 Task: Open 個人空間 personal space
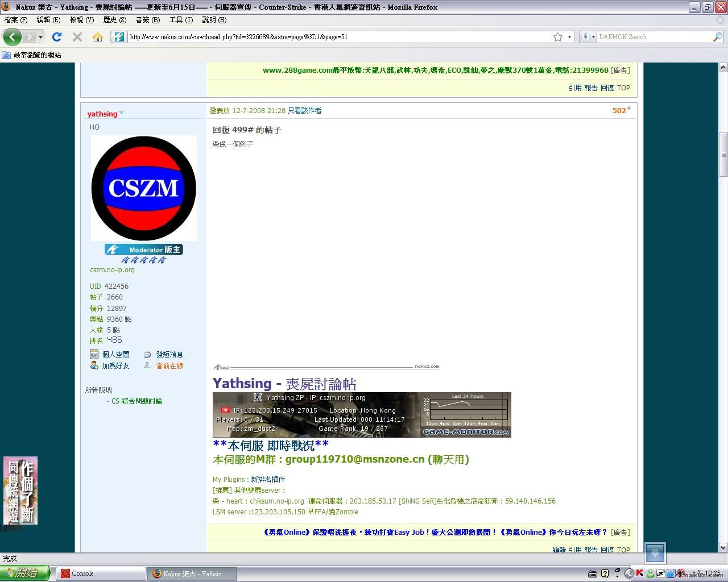click(x=116, y=354)
